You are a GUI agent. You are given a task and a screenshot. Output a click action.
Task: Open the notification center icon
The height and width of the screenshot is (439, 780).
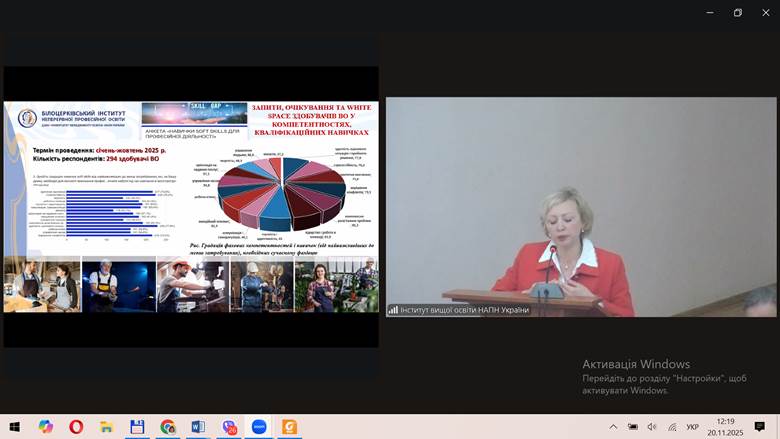pyautogui.click(x=760, y=427)
